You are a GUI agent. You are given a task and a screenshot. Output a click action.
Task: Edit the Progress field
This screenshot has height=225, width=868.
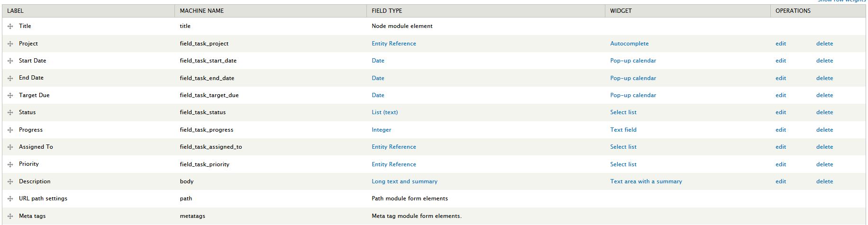coord(780,130)
